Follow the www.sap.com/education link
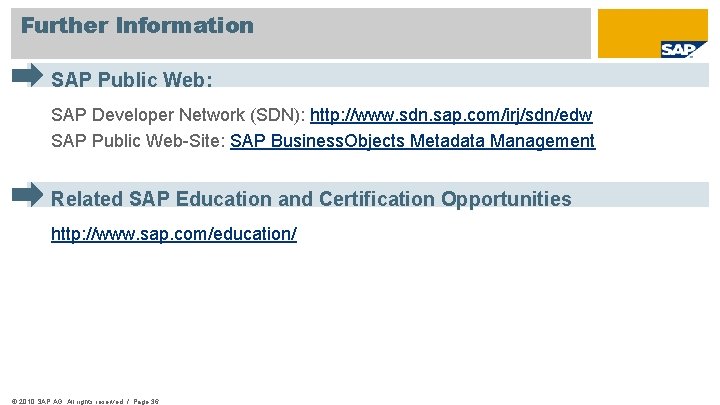This screenshot has height=405, width=720. click(x=174, y=234)
